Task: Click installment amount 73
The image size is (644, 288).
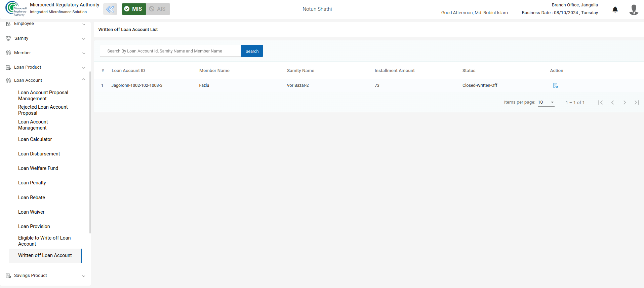Action: tap(377, 85)
